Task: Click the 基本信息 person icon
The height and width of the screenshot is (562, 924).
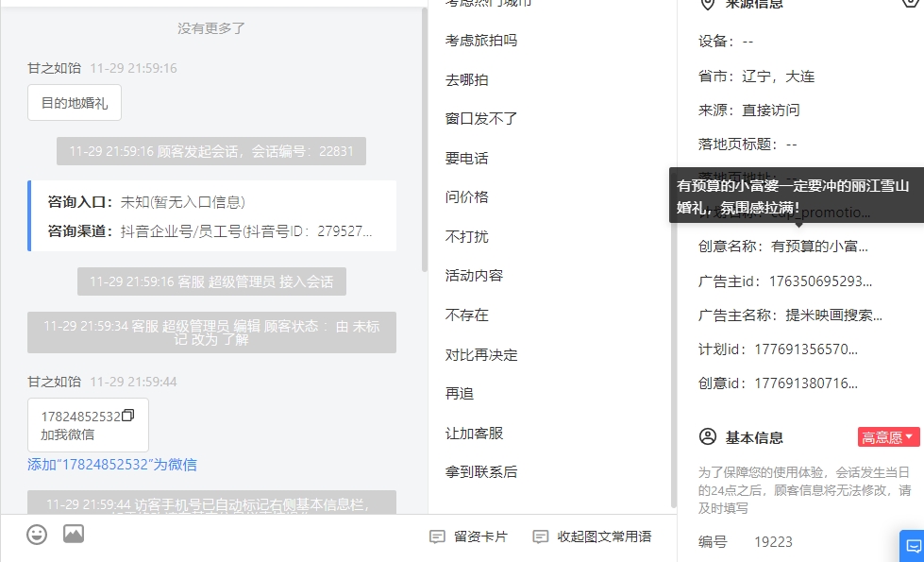Action: pos(708,437)
